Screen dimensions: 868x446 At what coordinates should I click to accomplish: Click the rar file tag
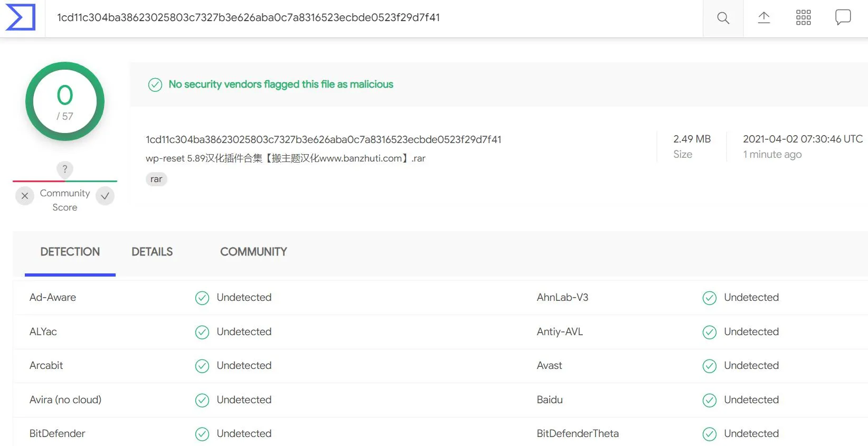pyautogui.click(x=156, y=179)
